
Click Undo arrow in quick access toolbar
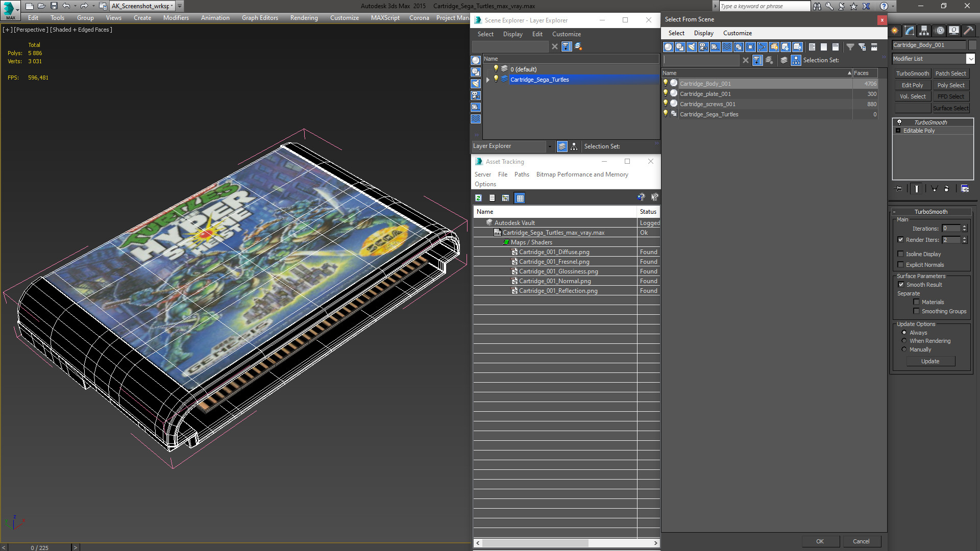66,6
